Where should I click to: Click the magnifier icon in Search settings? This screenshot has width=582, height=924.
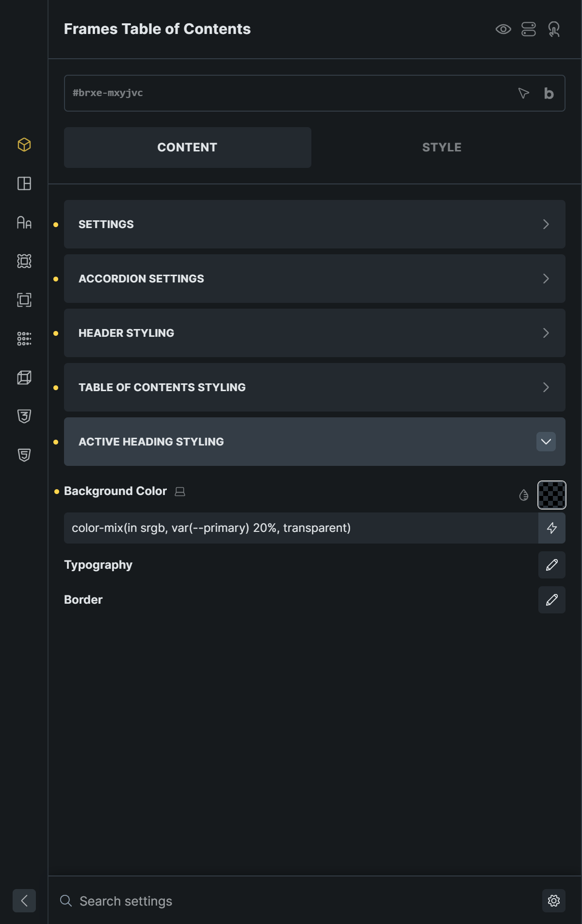66,901
